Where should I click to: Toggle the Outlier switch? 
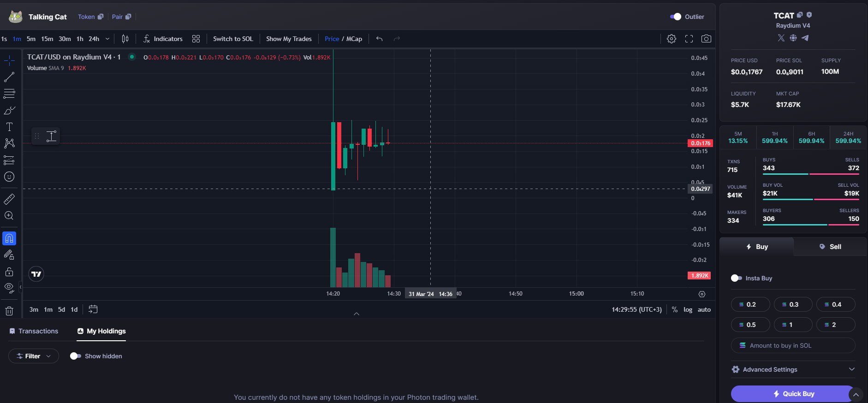click(676, 17)
